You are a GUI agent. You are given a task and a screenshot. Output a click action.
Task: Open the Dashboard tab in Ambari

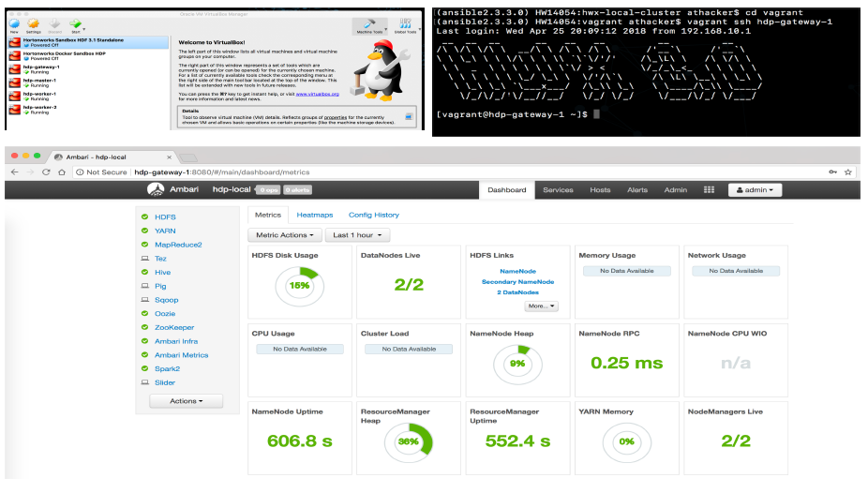coord(506,189)
